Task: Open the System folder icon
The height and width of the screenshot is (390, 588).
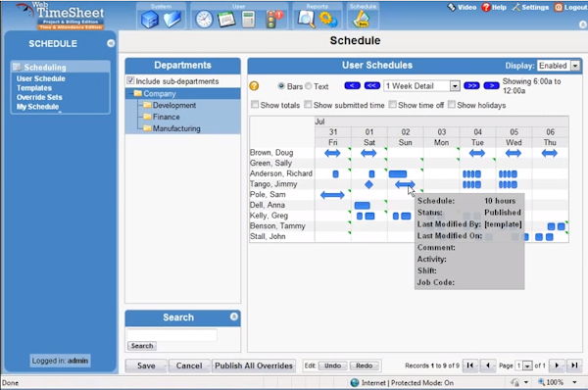Action: tap(172, 20)
